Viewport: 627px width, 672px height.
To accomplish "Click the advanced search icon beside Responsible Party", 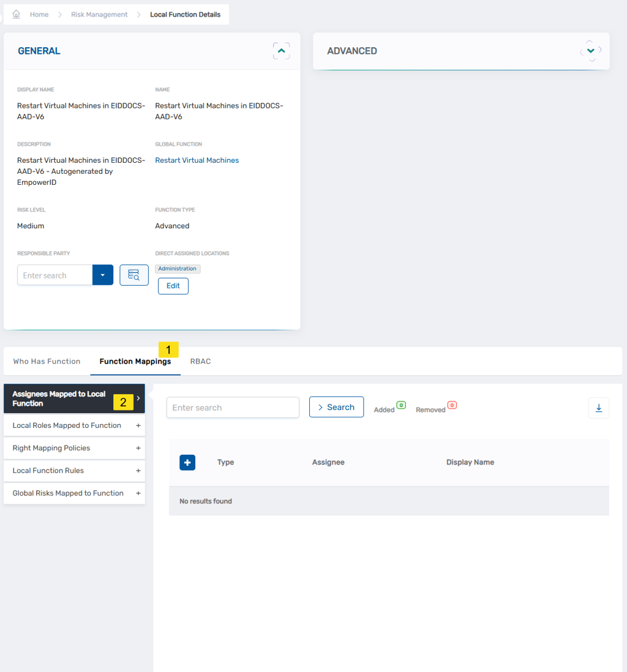I will click(134, 275).
